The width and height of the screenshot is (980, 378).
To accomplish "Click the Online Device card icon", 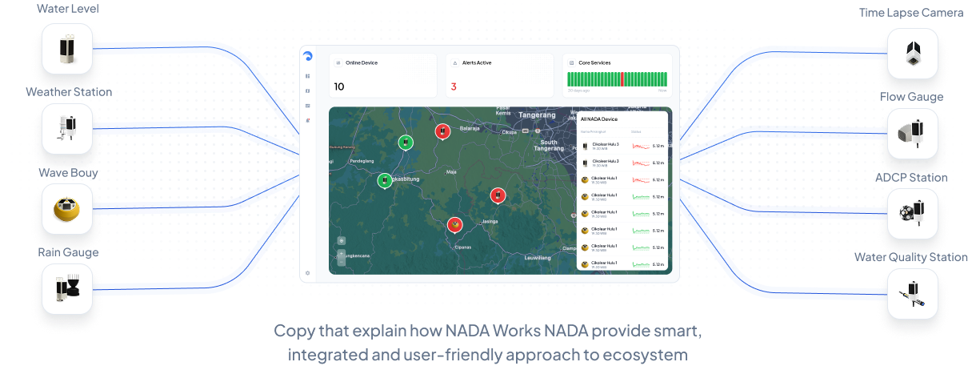I will [x=338, y=62].
